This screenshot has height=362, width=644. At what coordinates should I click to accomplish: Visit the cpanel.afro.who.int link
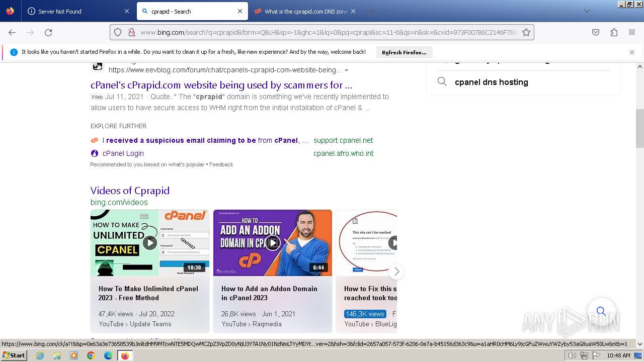(x=343, y=153)
